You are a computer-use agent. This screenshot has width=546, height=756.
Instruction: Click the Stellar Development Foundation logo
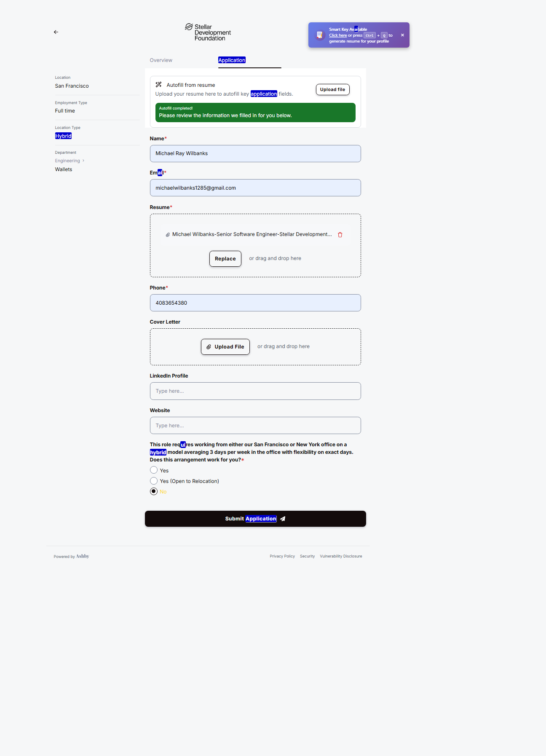208,32
